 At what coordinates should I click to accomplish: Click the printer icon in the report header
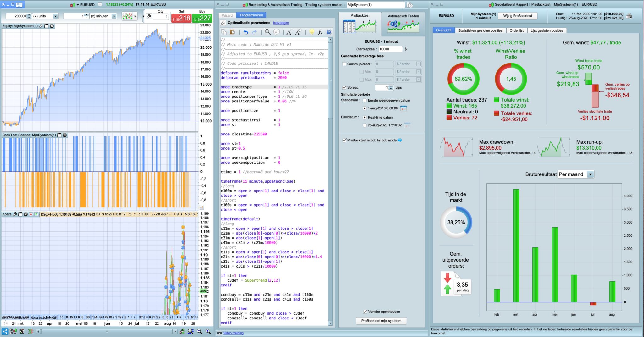pos(629,16)
